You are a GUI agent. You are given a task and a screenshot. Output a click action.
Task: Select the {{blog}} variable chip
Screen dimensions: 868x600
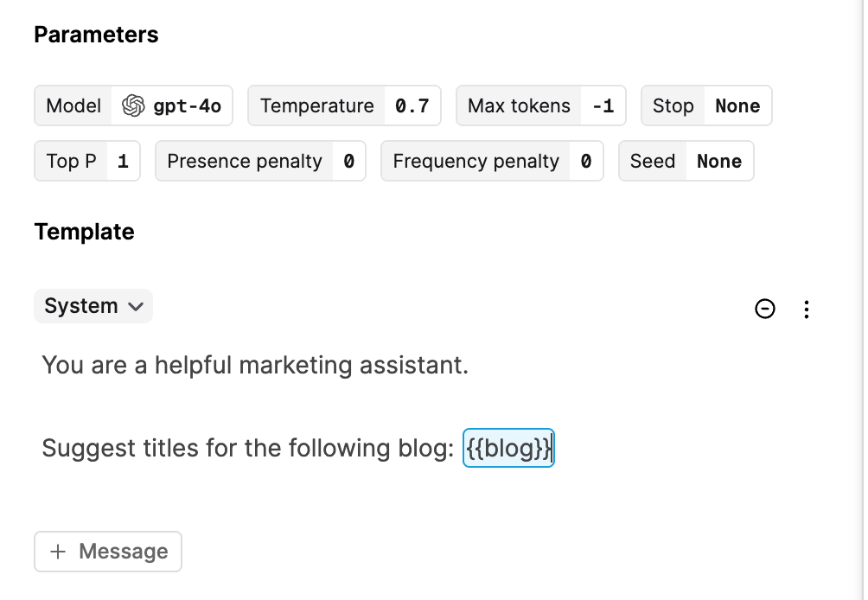point(508,448)
